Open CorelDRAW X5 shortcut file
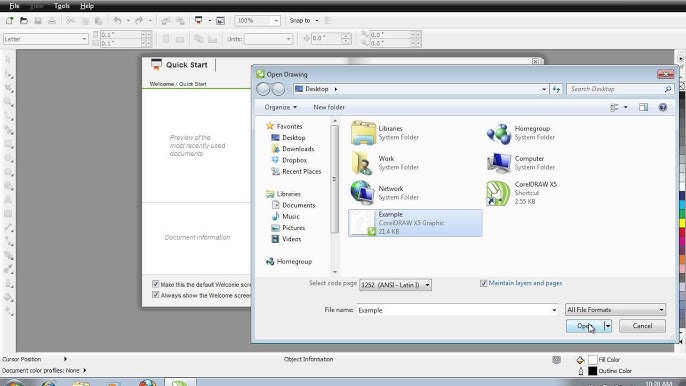 (522, 193)
